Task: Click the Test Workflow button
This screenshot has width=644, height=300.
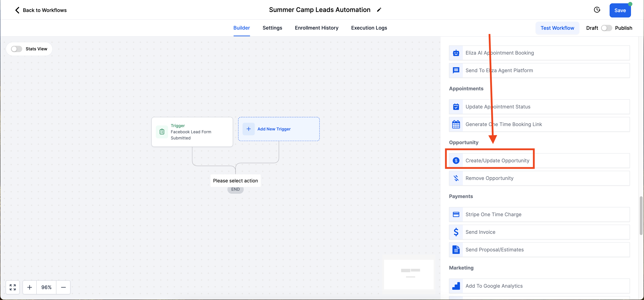Action: (557, 28)
